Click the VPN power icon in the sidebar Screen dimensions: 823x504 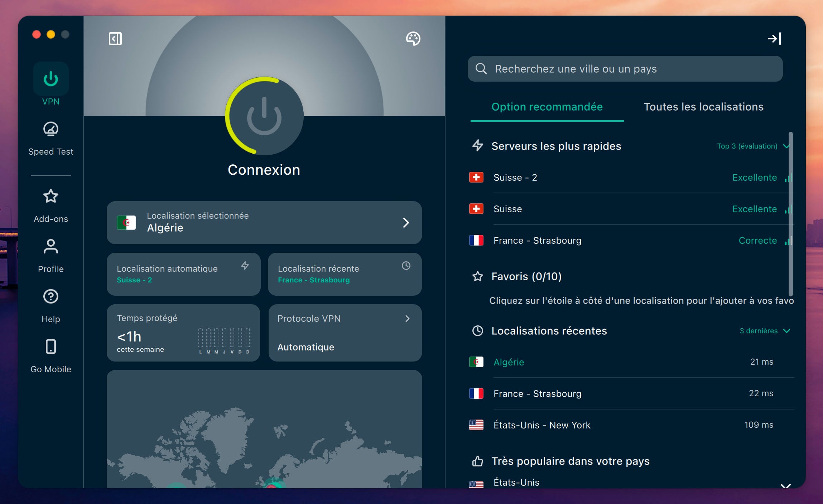[51, 78]
